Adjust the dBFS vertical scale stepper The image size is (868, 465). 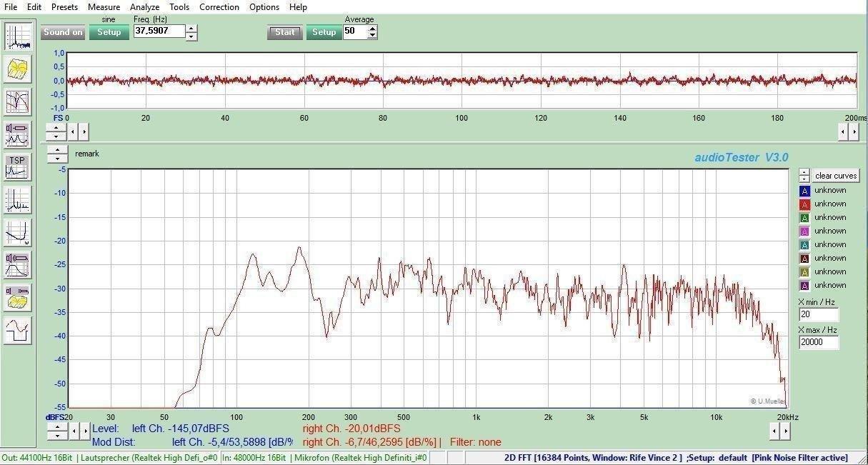(57, 431)
